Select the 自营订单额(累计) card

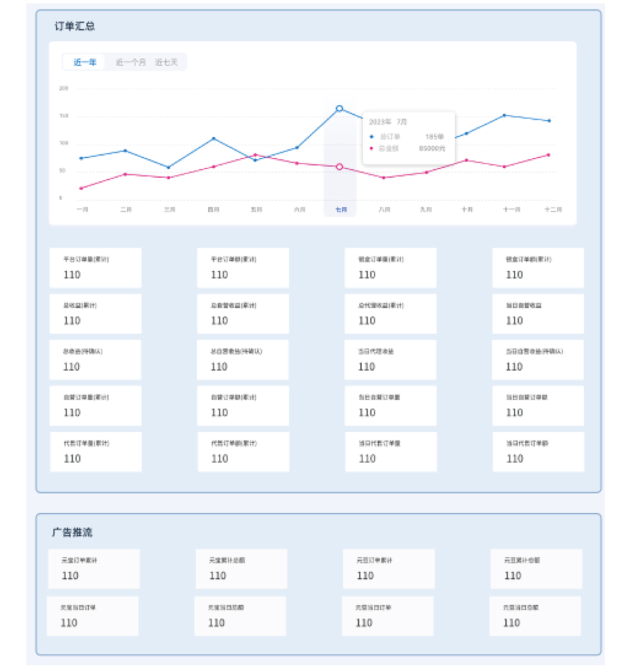242,406
